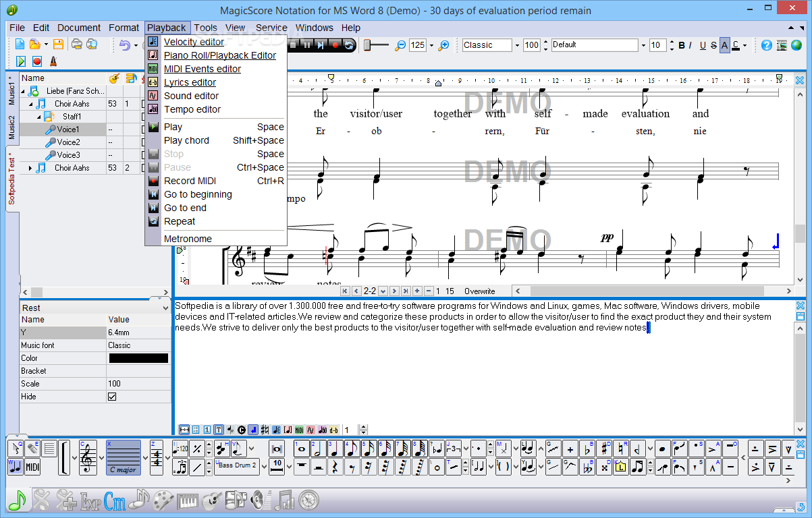The width and height of the screenshot is (812, 518).
Task: Open the Cm chord tab on bottom bar
Action: pyautogui.click(x=115, y=500)
